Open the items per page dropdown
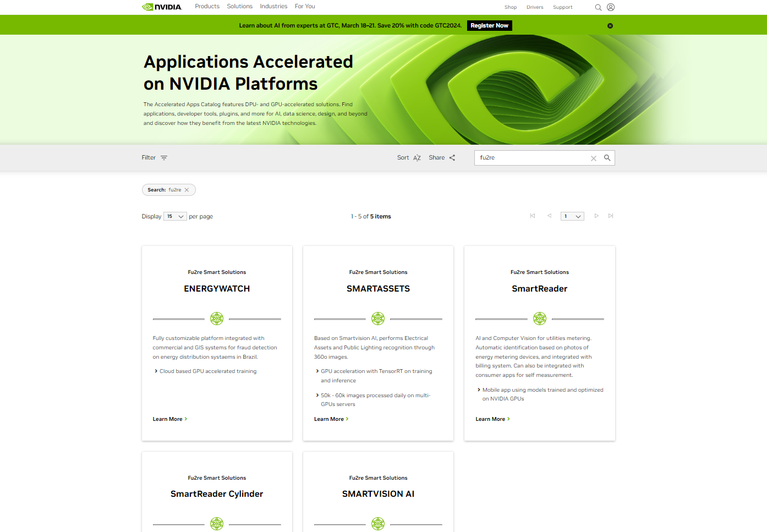Screen dimensions: 767x532 pyautogui.click(x=175, y=216)
